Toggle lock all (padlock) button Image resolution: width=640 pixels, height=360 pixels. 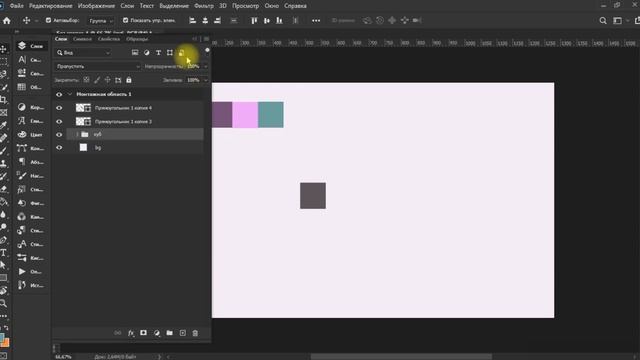tap(129, 80)
